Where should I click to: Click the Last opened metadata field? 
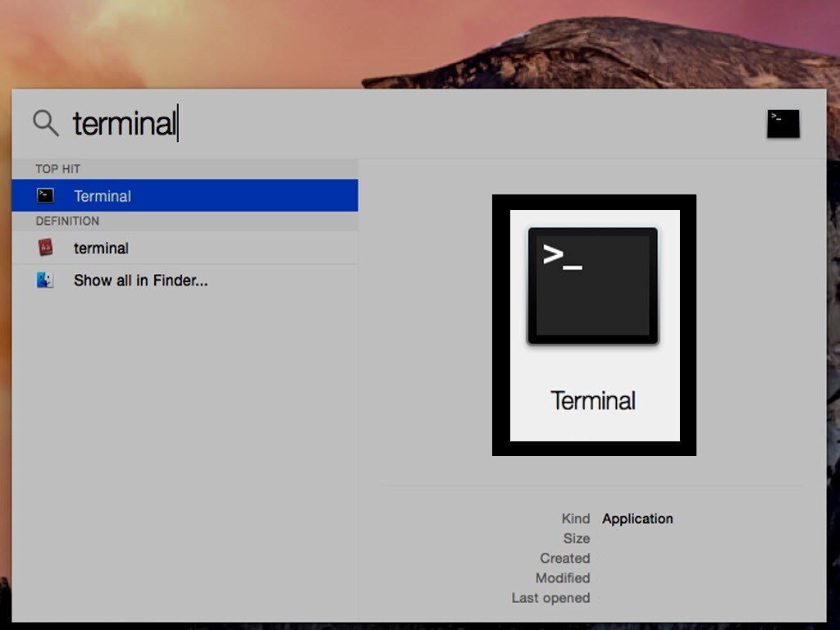tap(551, 598)
